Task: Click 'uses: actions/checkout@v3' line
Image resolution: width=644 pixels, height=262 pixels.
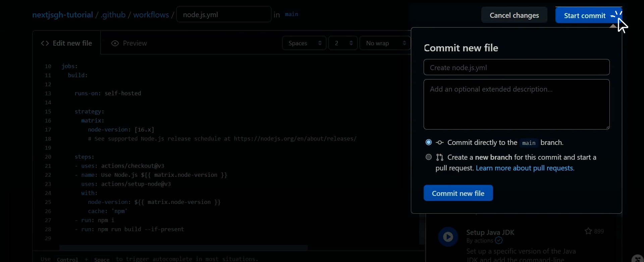Action: [119, 166]
